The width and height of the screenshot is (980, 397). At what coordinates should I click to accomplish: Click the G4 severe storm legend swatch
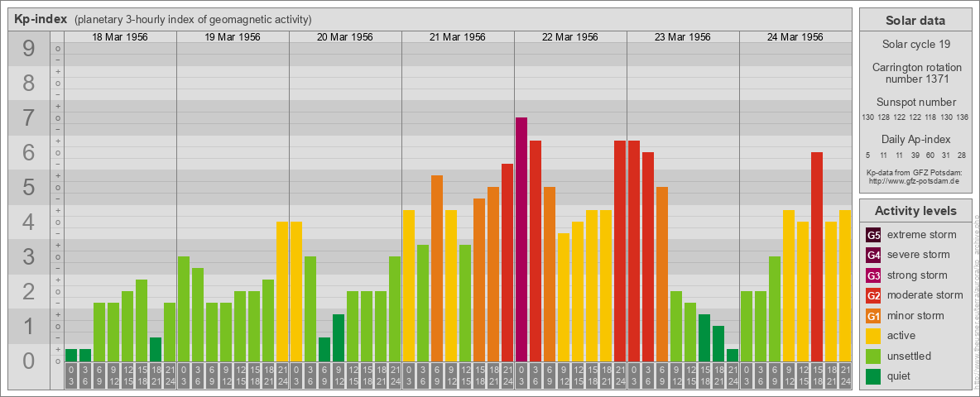point(873,256)
